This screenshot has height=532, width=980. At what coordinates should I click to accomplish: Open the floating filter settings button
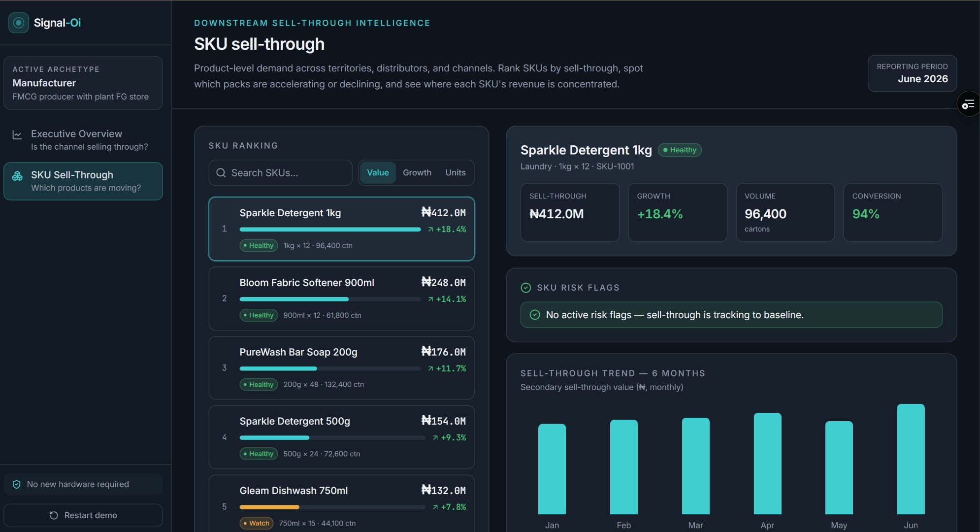968,104
